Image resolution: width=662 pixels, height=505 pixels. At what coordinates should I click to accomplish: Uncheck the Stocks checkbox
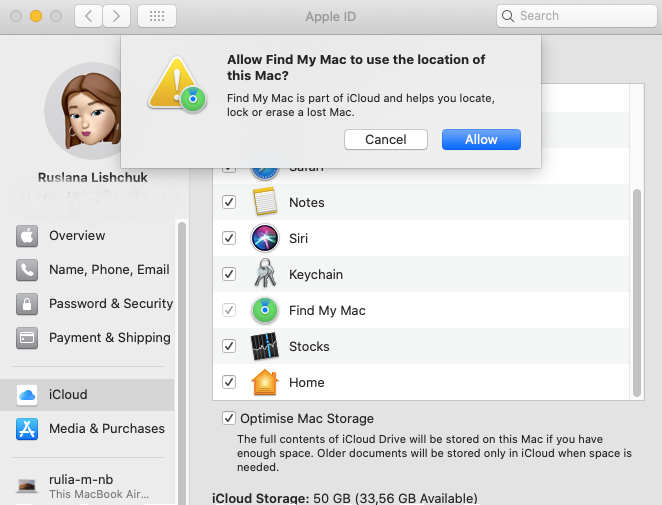pyautogui.click(x=229, y=346)
